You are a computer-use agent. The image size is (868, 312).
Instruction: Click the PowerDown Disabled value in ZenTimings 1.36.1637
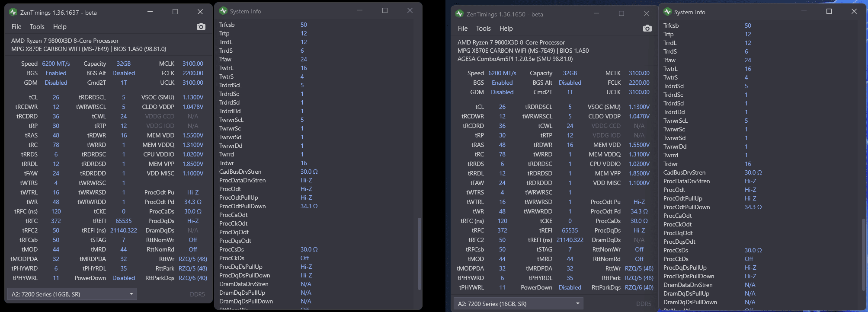point(124,278)
